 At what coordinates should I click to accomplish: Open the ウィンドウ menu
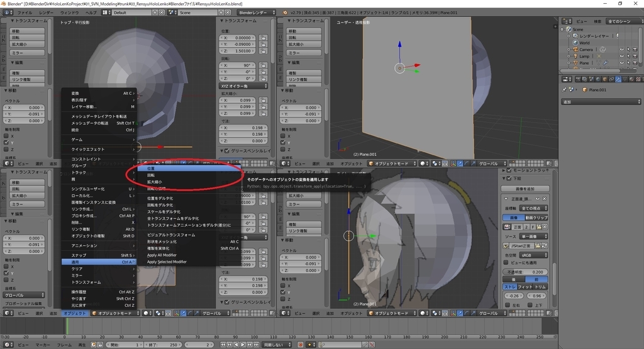(x=69, y=13)
